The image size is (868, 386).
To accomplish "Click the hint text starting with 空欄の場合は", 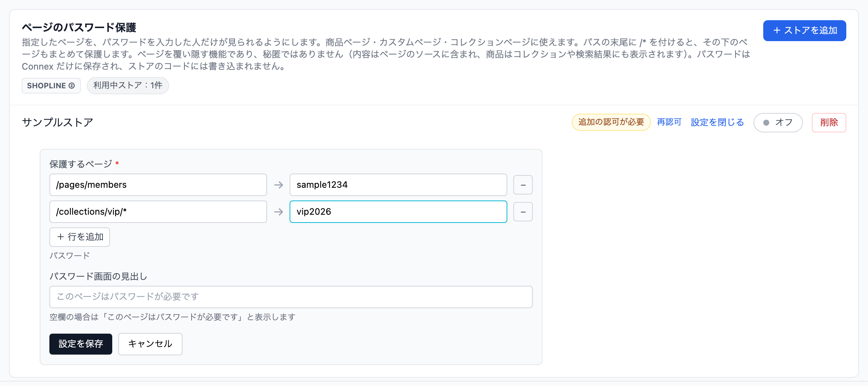I will [x=172, y=317].
